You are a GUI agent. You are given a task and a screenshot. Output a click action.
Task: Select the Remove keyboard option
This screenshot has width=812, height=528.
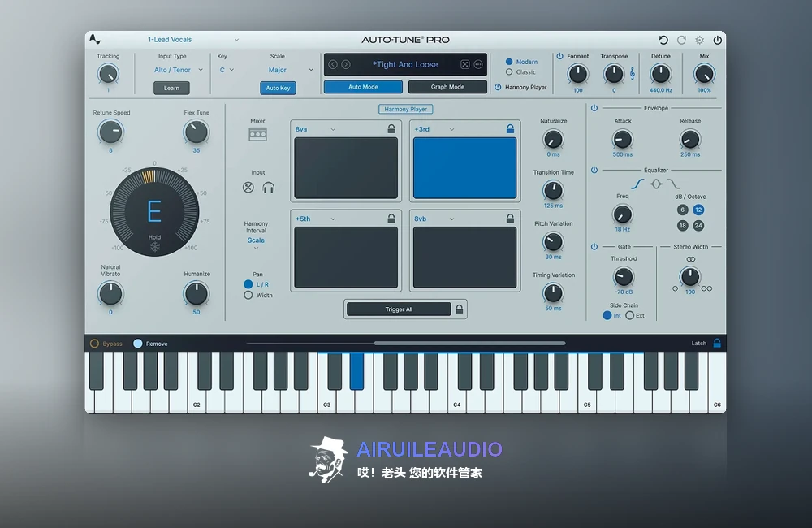pyautogui.click(x=138, y=343)
